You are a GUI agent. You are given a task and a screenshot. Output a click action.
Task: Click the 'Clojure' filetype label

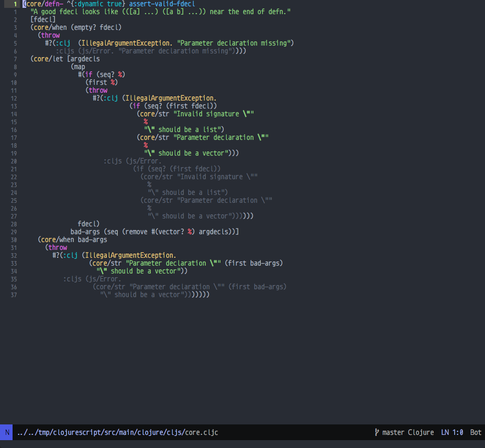[421, 432]
